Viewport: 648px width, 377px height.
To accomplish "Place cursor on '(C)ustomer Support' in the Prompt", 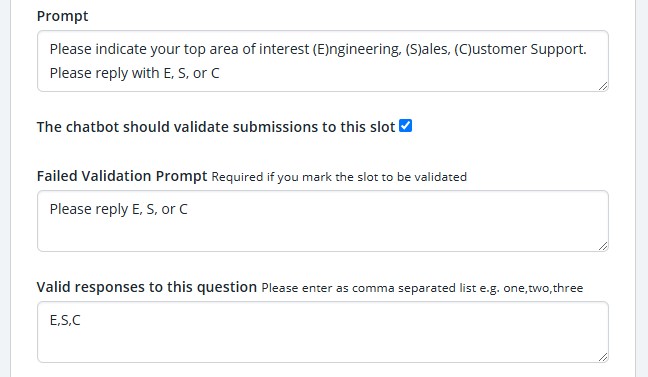I will (520, 49).
